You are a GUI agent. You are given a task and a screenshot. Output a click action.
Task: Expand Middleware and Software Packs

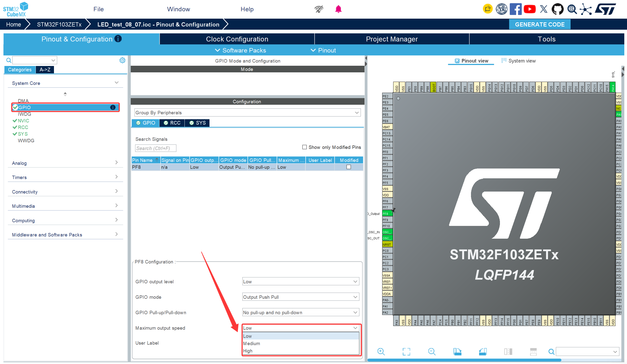[x=116, y=234]
